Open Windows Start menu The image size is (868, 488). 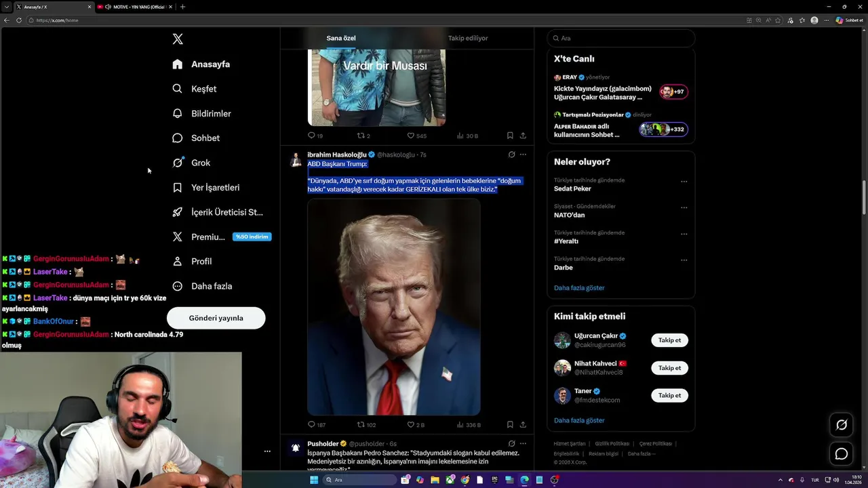tap(314, 480)
